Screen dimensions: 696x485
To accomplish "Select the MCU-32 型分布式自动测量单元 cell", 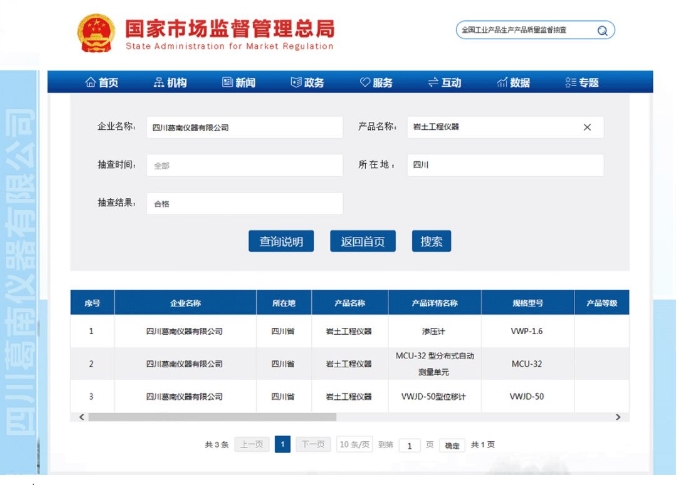I will click(x=435, y=364).
